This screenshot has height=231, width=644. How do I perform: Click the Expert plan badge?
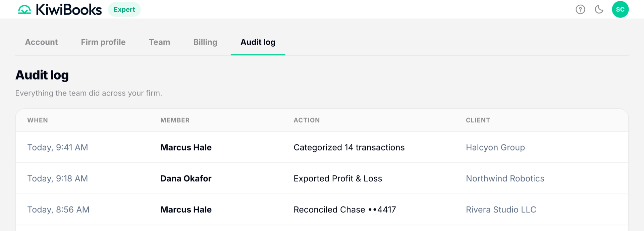124,9
